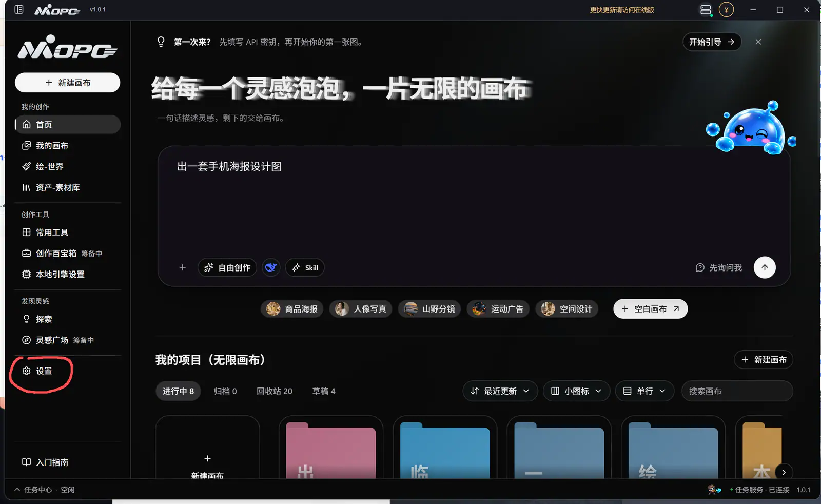Open 入门指南 getting started guide
Viewport: 821px width, 504px height.
[x=68, y=462]
